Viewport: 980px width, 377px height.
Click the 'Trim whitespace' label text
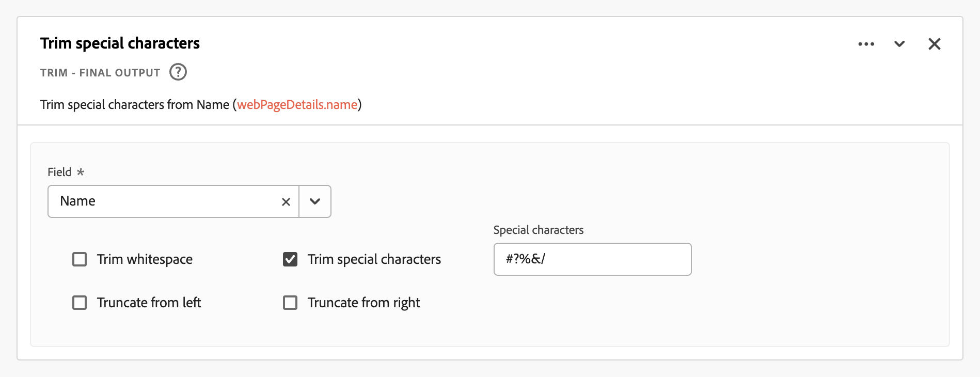point(145,259)
